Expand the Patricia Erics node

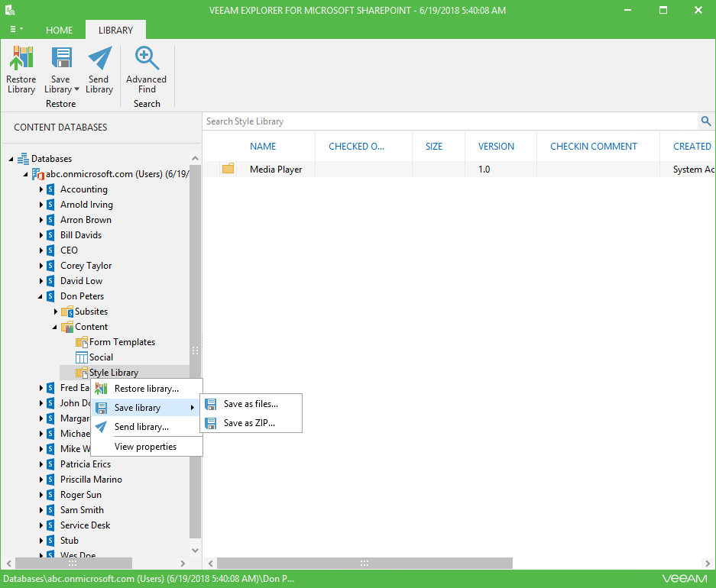(40, 464)
